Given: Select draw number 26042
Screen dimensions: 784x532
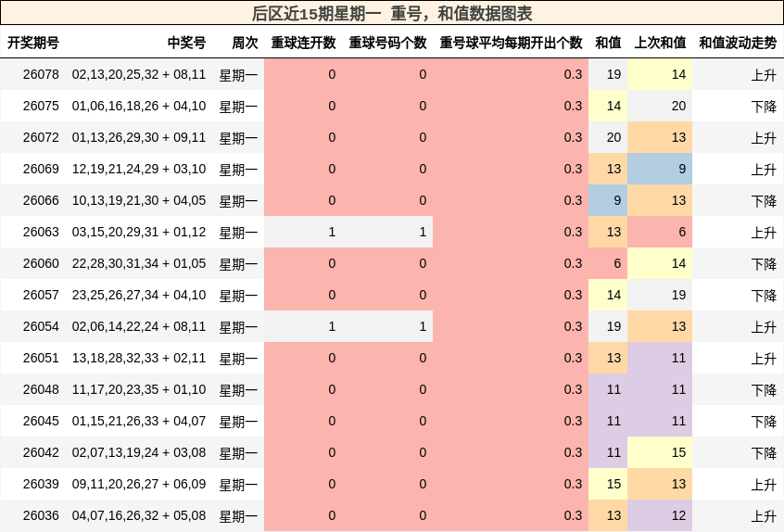Looking at the screenshot, I should tap(41, 452).
